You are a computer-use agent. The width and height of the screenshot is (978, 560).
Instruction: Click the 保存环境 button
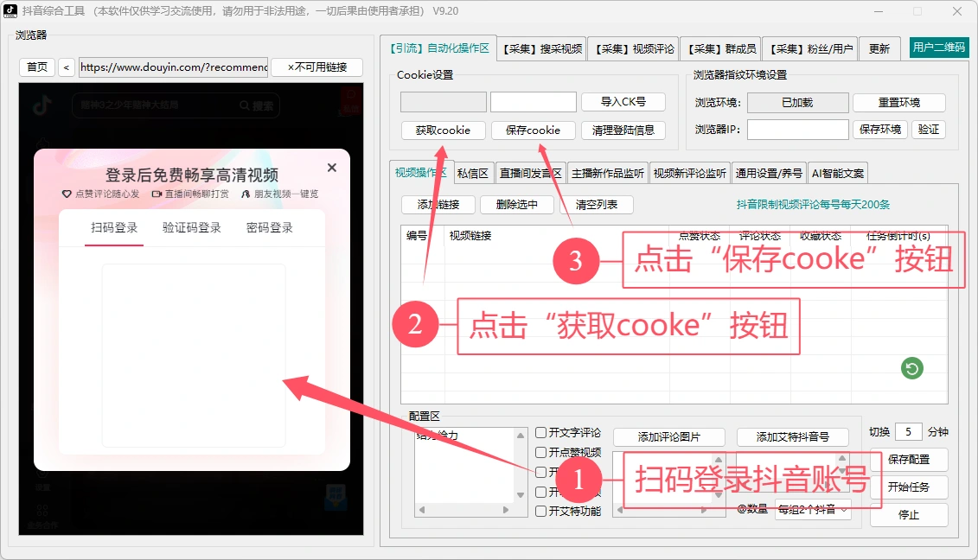click(880, 129)
